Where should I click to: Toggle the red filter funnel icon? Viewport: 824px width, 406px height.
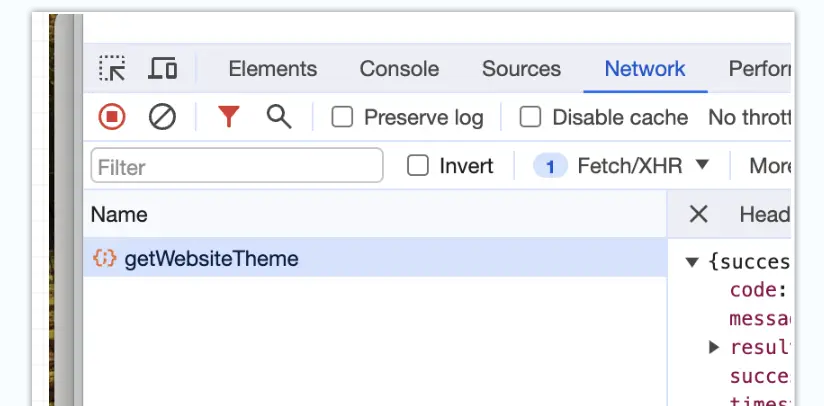coord(229,118)
